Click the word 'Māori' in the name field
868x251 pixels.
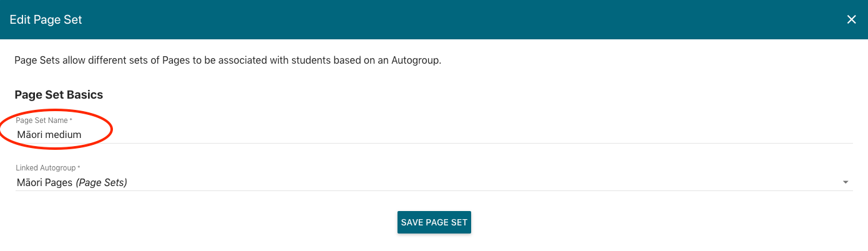click(x=29, y=134)
